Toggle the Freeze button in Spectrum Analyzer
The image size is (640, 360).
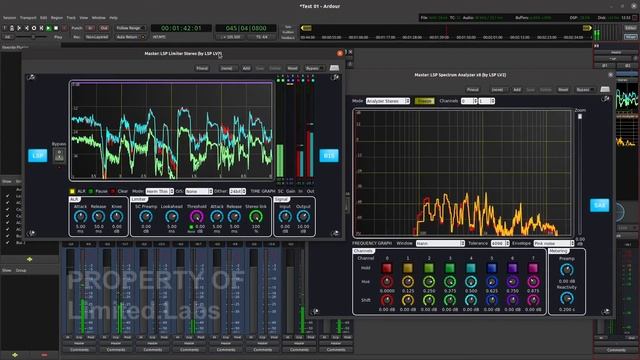(424, 101)
